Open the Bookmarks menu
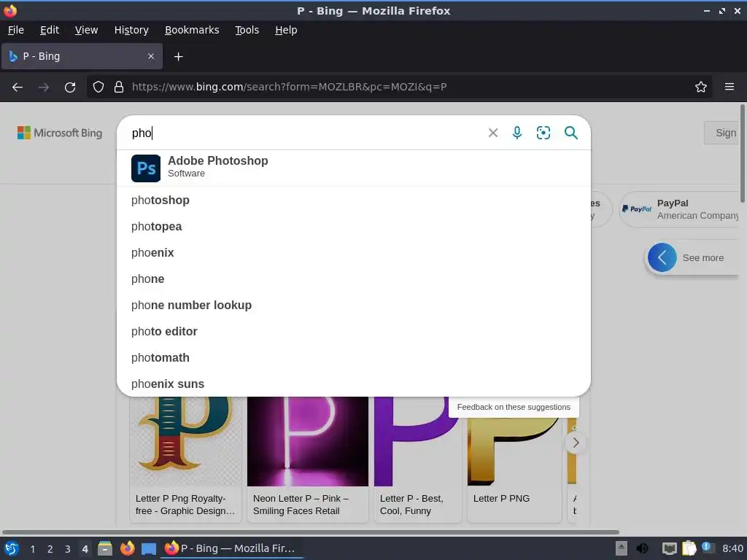 point(192,30)
